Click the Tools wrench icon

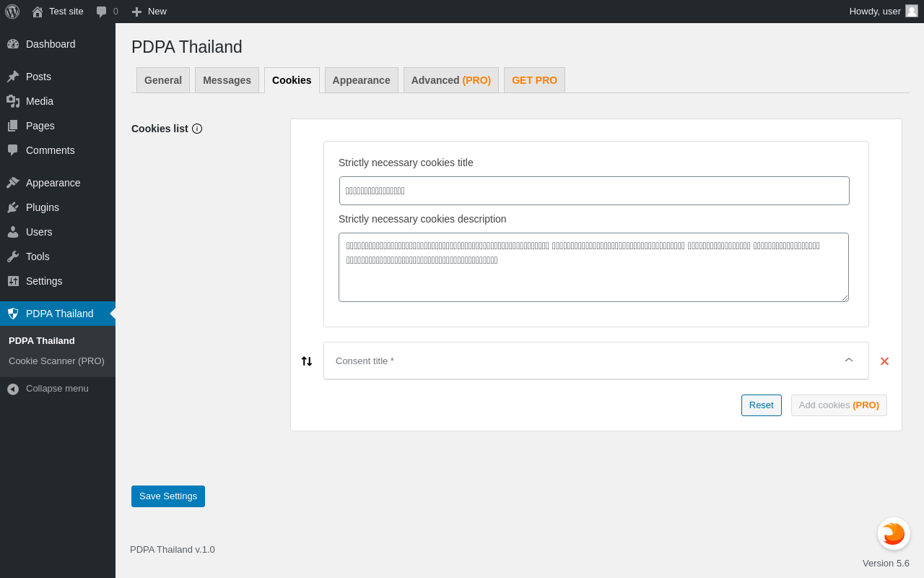(x=13, y=256)
